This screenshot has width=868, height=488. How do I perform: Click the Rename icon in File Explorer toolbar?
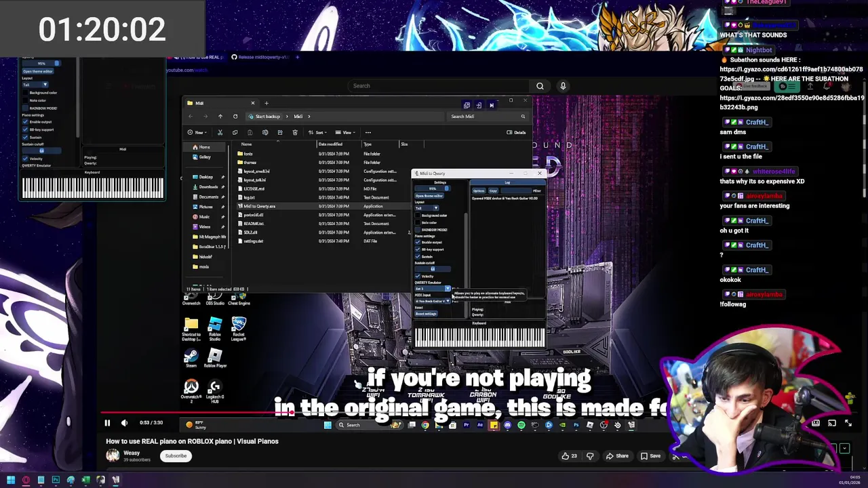[264, 132]
